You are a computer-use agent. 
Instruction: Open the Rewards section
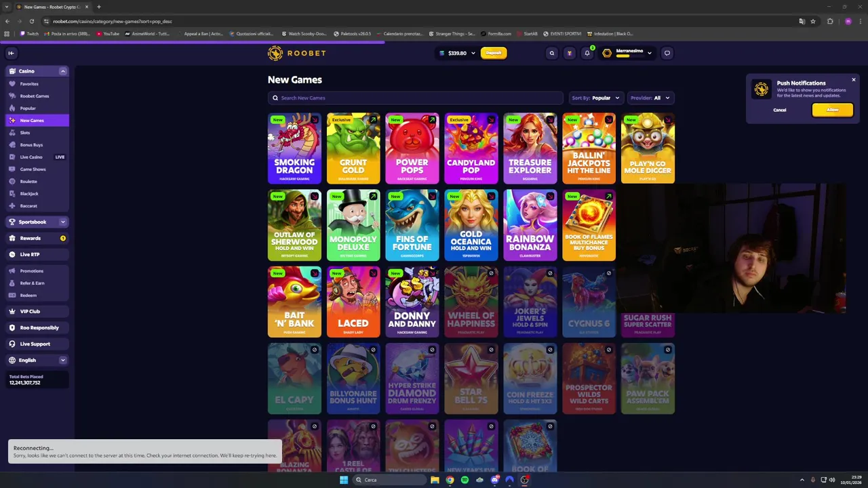point(37,239)
